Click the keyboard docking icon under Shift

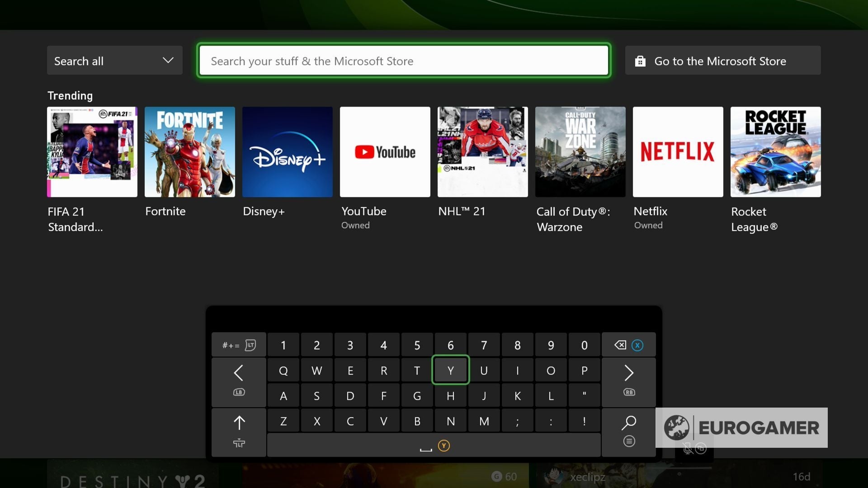238,443
